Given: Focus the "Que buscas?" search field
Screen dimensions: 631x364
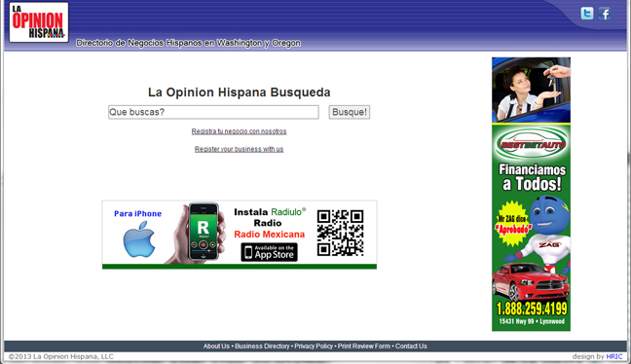Looking at the screenshot, I should tap(213, 112).
